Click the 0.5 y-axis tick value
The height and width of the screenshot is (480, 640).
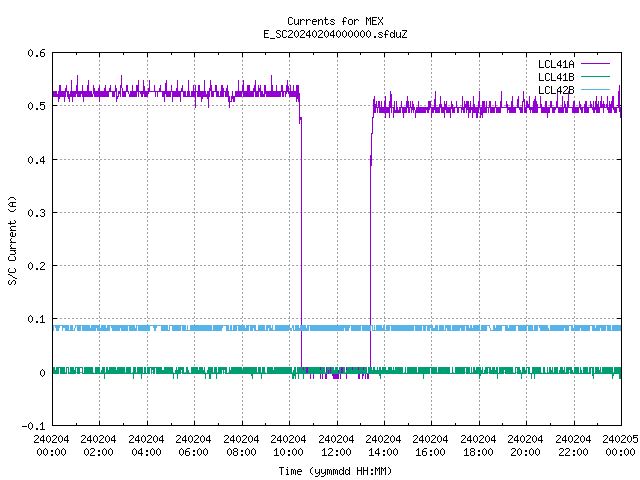(36, 106)
